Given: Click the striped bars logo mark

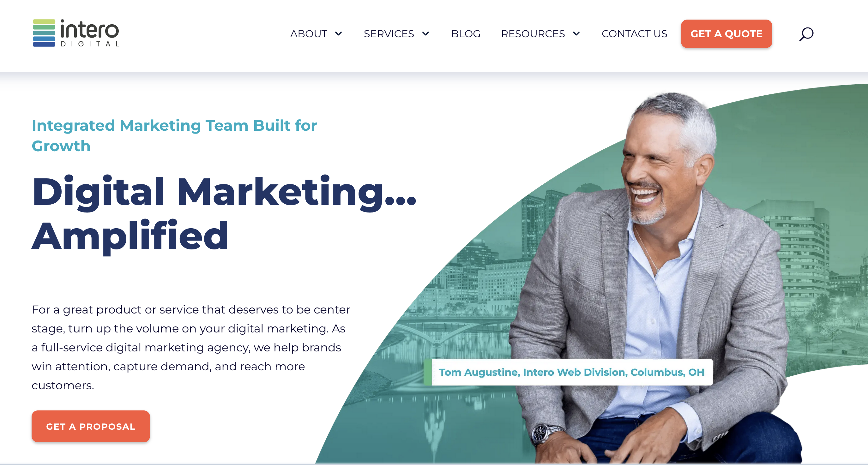Looking at the screenshot, I should pyautogui.click(x=44, y=33).
